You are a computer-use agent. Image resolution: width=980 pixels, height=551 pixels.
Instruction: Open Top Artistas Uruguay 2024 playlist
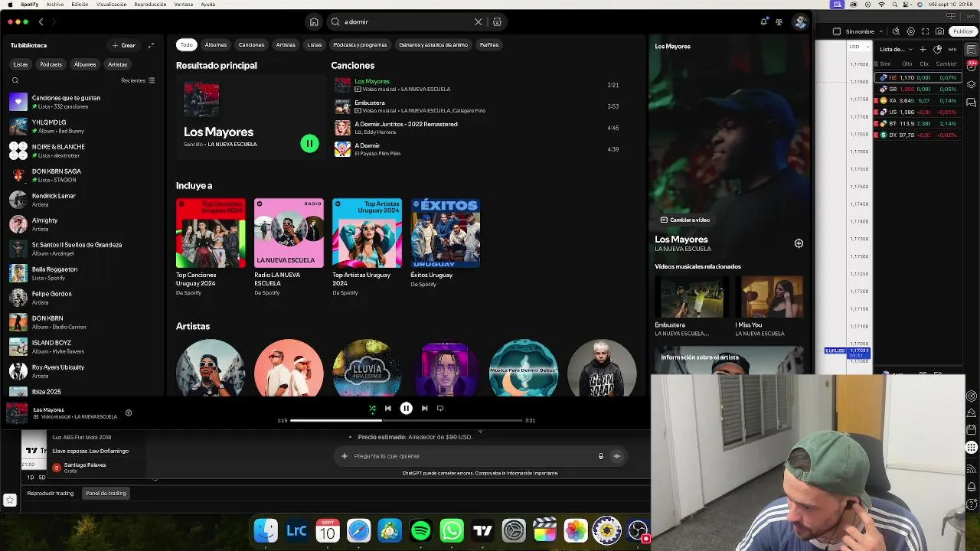[x=367, y=233]
